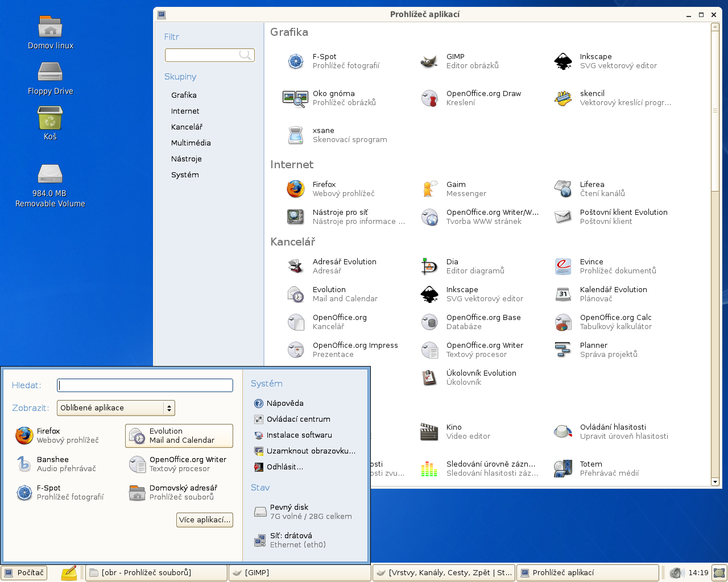This screenshot has width=728, height=582.
Task: Open OpenOffice.org Calc icon
Action: pyautogui.click(x=563, y=322)
